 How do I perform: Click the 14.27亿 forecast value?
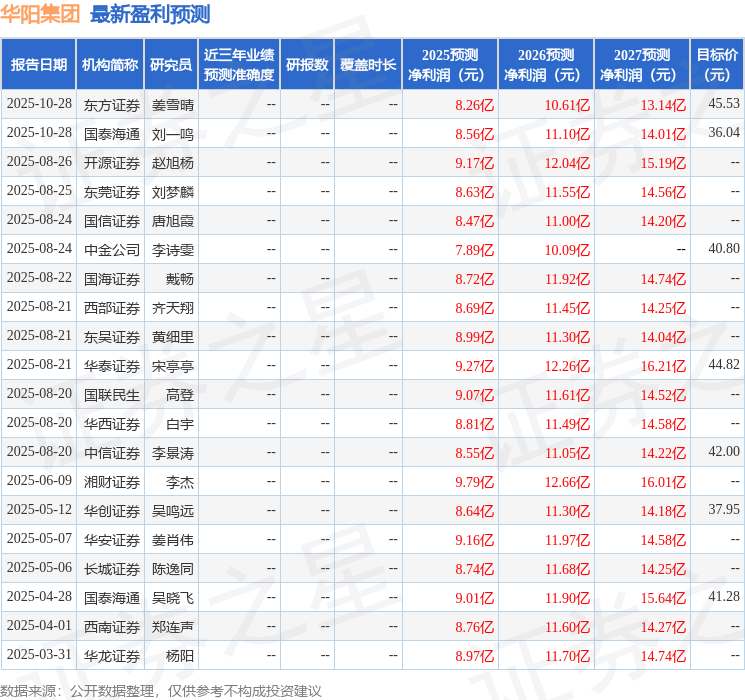(663, 627)
